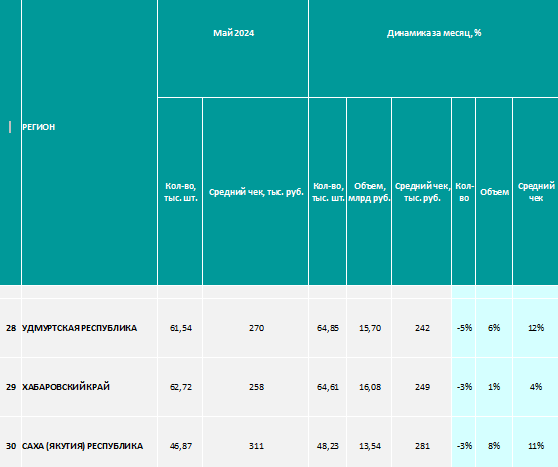Select the value 62,72
558x467 pixels.
[x=180, y=387]
